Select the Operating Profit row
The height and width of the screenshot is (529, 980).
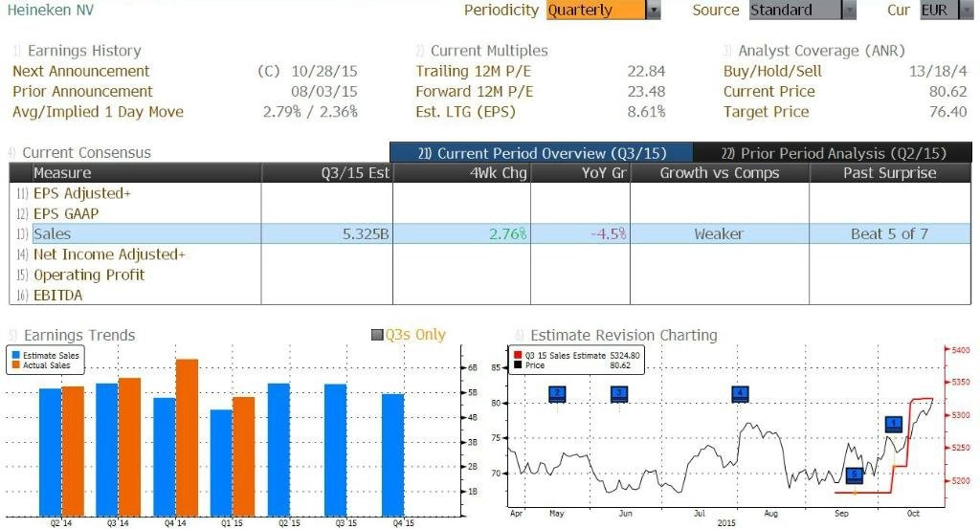[x=490, y=275]
